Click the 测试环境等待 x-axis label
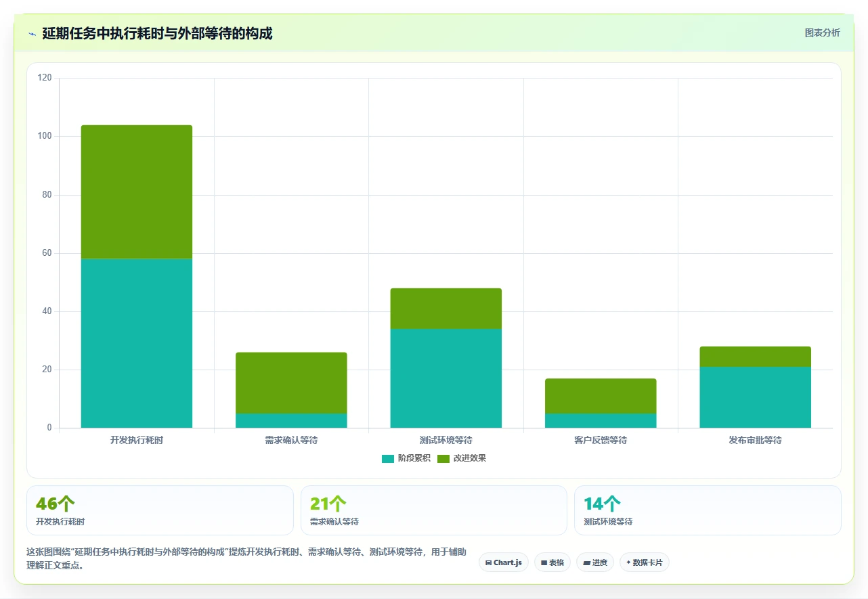This screenshot has height=599, width=868. click(x=446, y=440)
